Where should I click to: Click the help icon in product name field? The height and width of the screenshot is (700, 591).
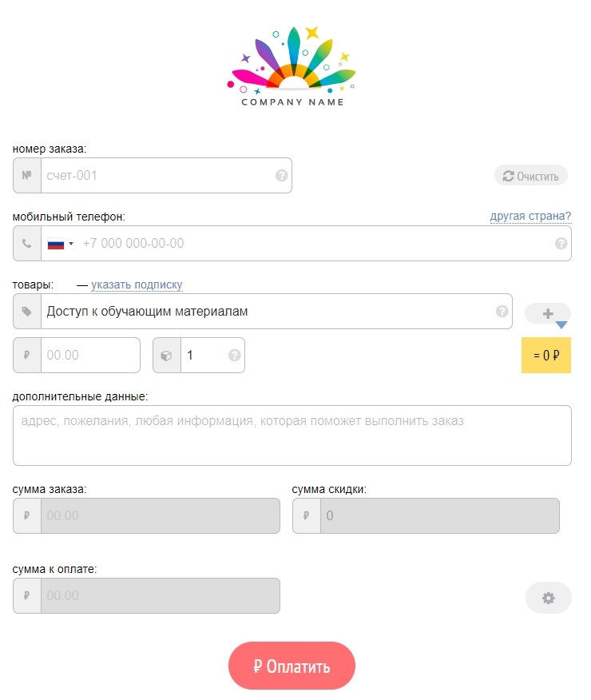502,312
